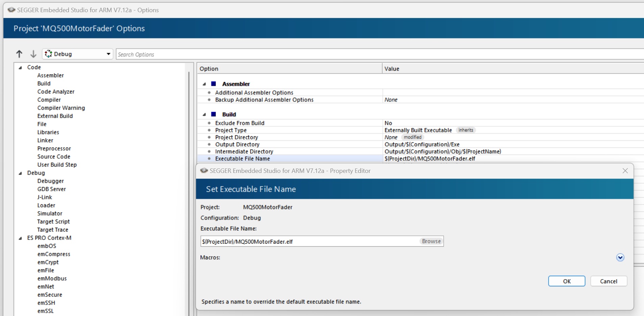Collapse the Debug tree group
644x316 pixels.
pyautogui.click(x=20, y=173)
